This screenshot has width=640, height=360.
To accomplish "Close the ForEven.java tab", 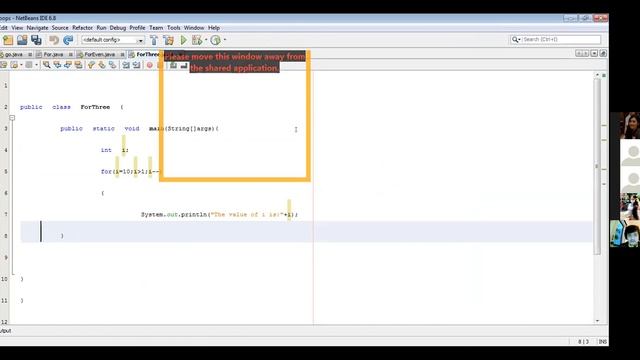I will (122, 54).
